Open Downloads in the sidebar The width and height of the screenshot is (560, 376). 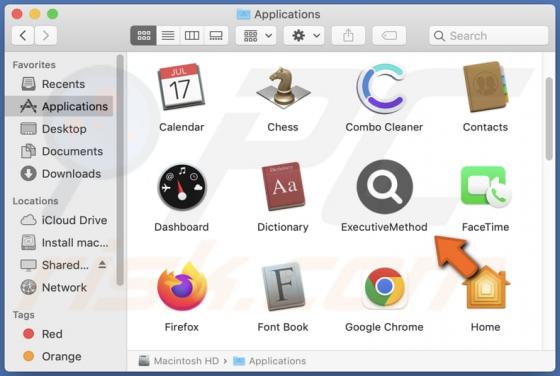click(59, 174)
